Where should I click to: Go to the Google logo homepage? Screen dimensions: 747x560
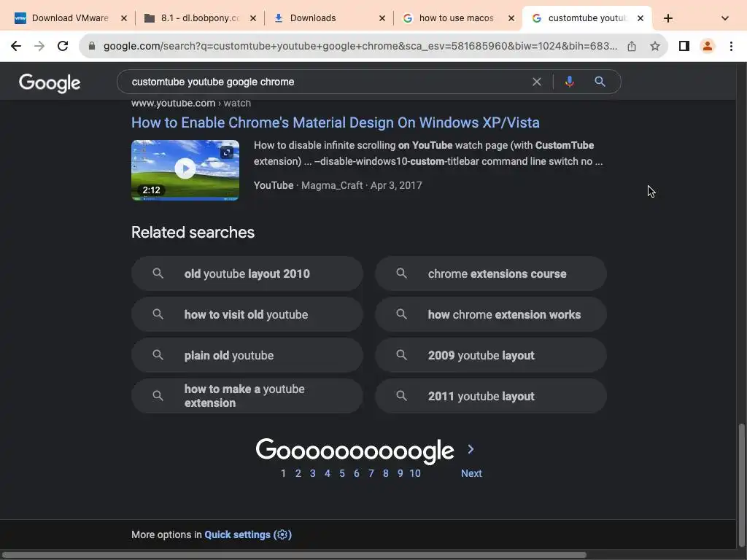[x=50, y=83]
